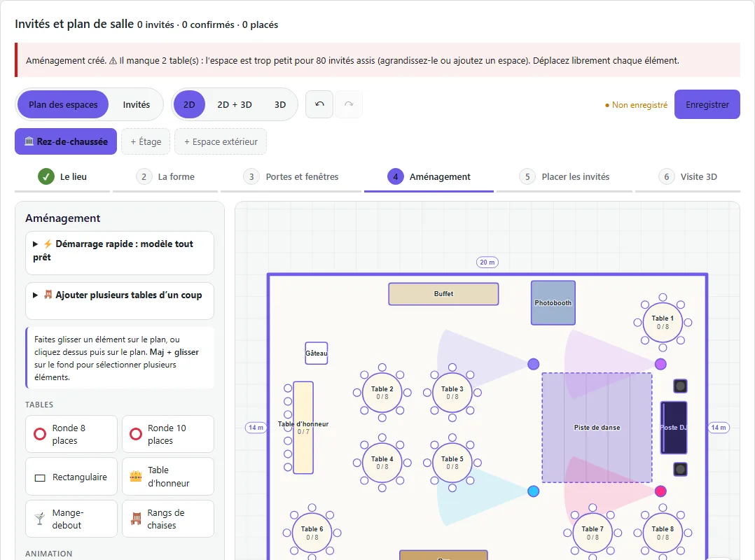The height and width of the screenshot is (560, 755).
Task: Select Table 1 on the floor plan
Action: [663, 322]
